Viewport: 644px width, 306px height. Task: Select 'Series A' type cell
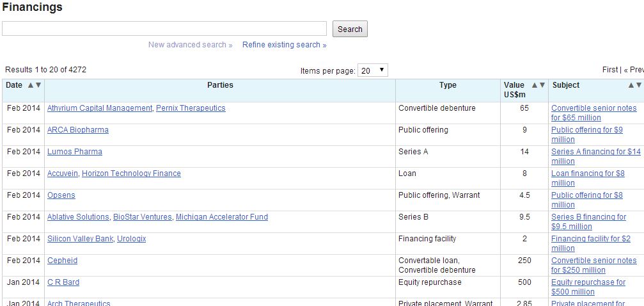point(413,152)
